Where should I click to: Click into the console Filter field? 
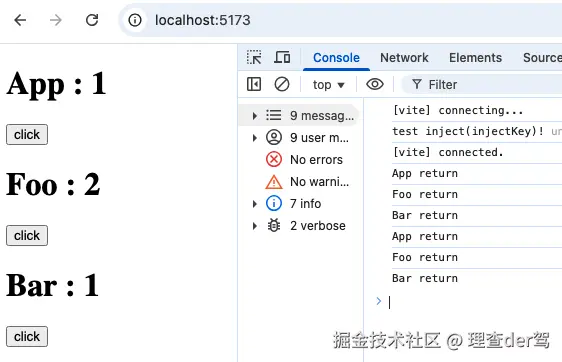(x=482, y=85)
